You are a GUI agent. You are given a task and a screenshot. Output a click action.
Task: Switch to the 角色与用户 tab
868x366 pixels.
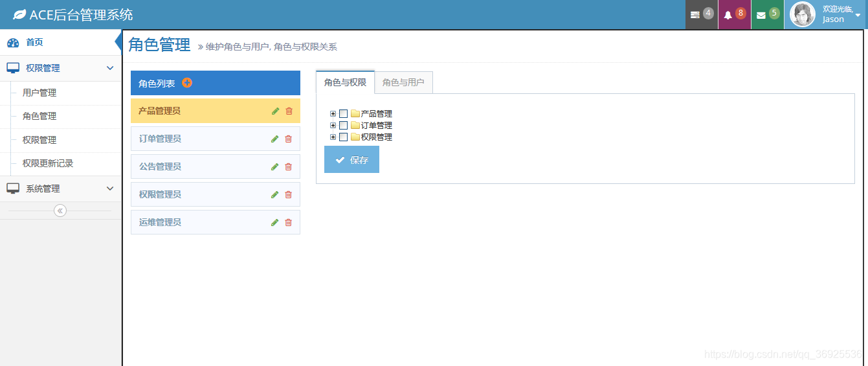403,82
